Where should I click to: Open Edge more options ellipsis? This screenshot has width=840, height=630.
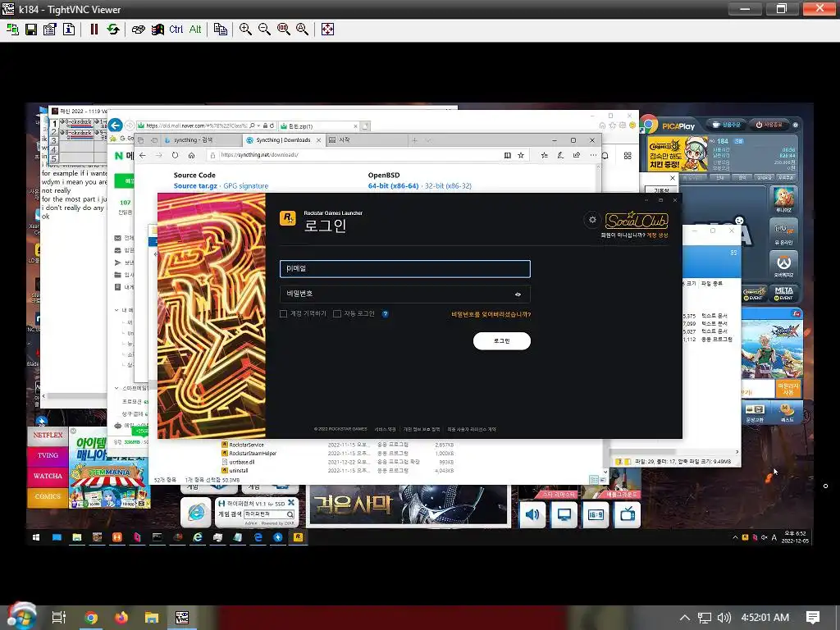click(592, 155)
